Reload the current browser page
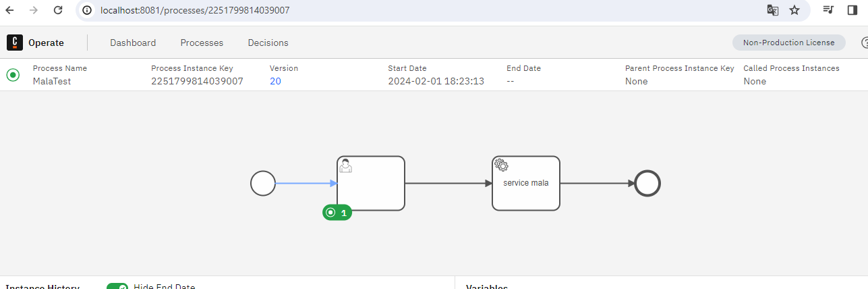 (58, 10)
